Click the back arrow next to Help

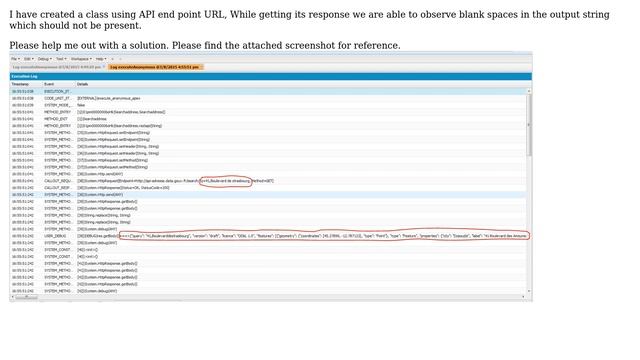(x=113, y=59)
